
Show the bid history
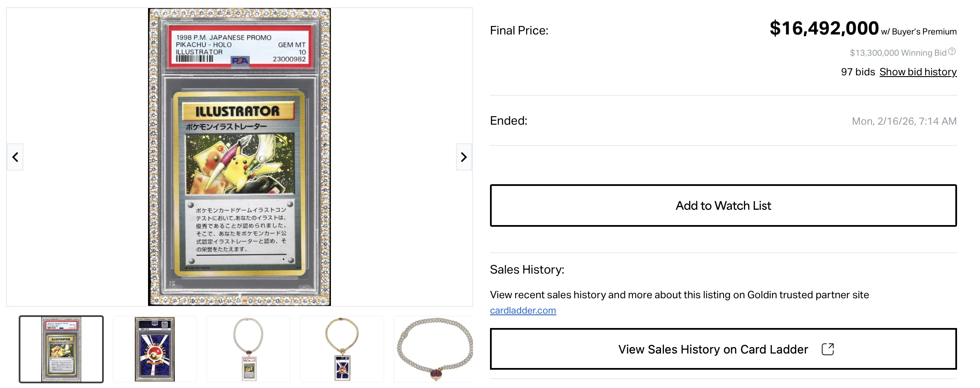(918, 72)
